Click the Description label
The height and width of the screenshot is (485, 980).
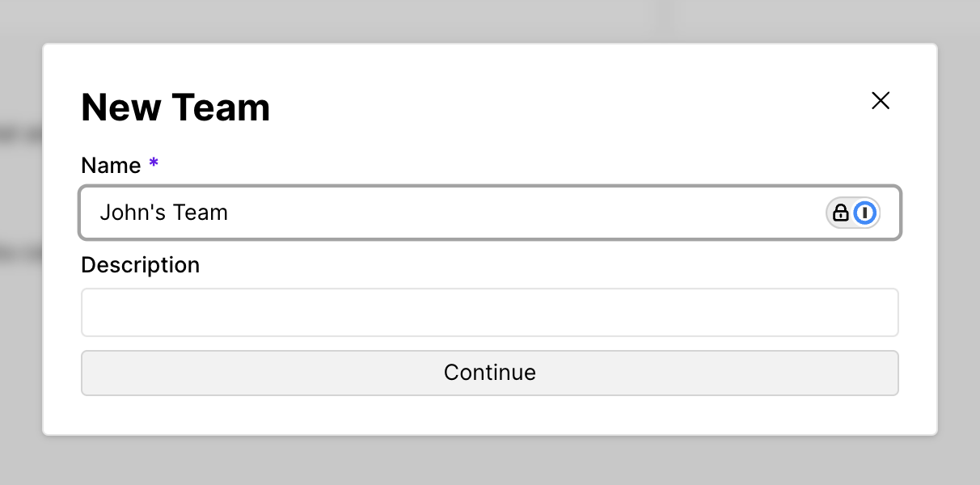(x=140, y=264)
